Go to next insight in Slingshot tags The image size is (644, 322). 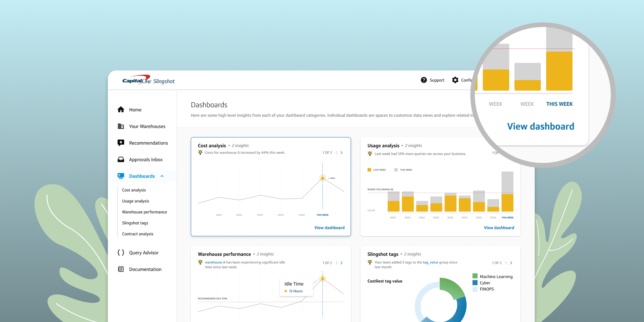(511, 263)
